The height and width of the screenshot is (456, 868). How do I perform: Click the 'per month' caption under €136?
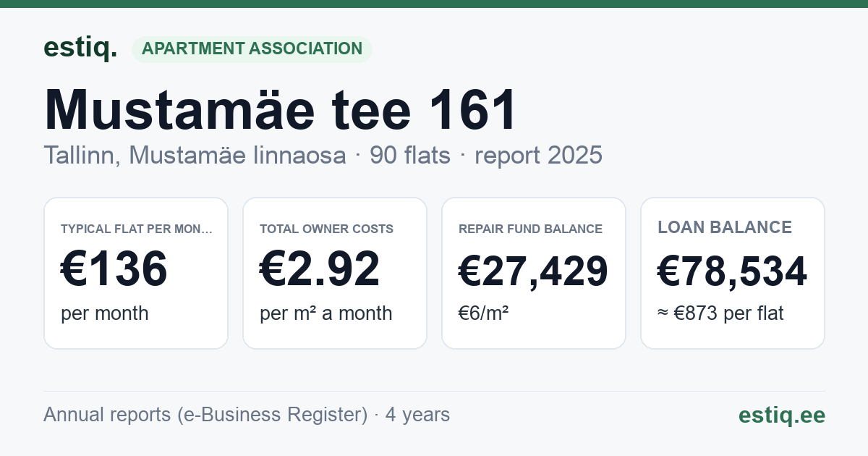tap(105, 313)
